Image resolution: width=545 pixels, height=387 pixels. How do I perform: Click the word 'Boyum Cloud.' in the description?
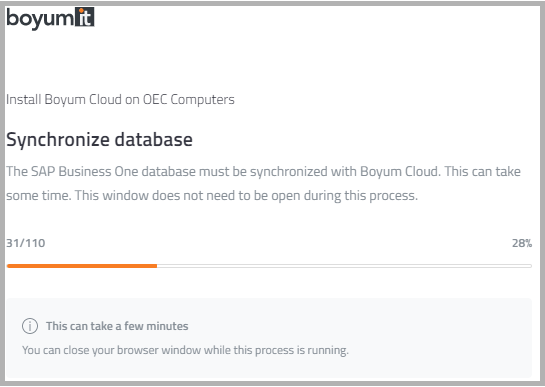pyautogui.click(x=400, y=171)
